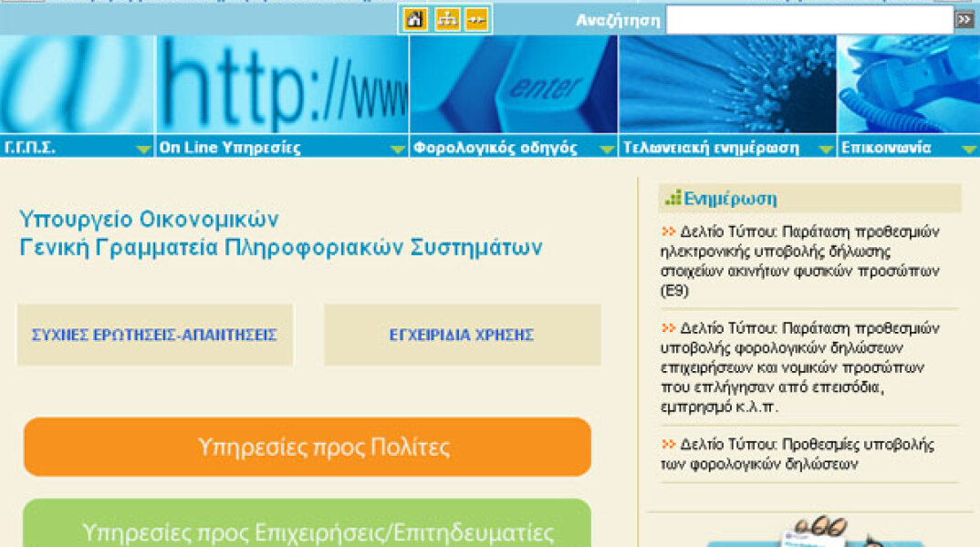Click the Υπουργείο Οικονομικών heading
This screenshot has width=980, height=547.
pyautogui.click(x=149, y=219)
